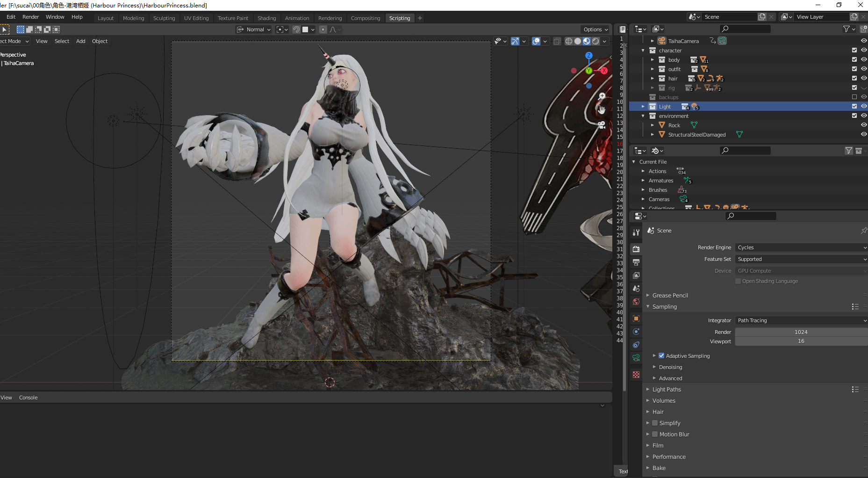
Task: Switch to the Layout workspace tab
Action: click(x=105, y=18)
